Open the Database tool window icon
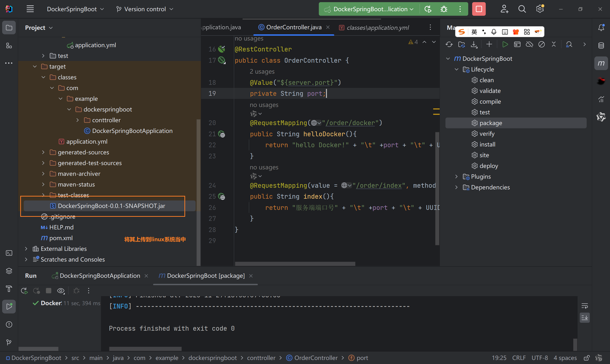The width and height of the screenshot is (610, 364). (601, 46)
